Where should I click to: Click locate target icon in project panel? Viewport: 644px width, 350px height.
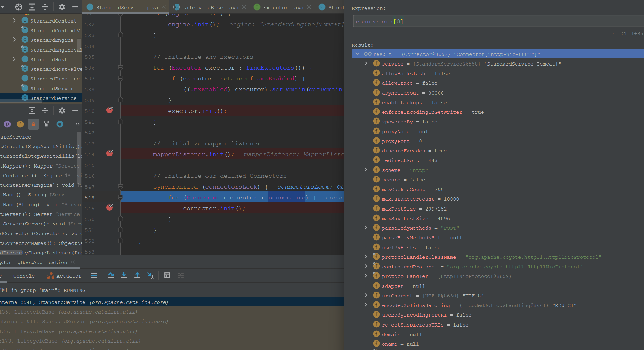point(19,7)
